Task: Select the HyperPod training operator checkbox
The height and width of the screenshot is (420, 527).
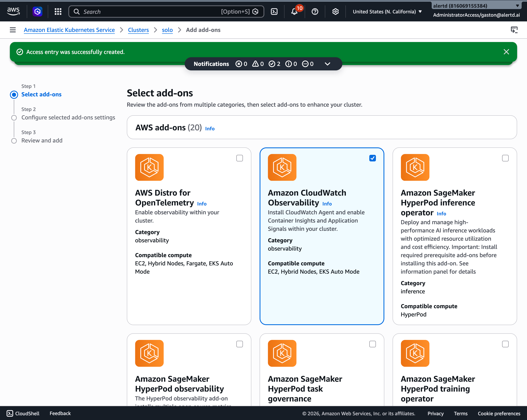Action: point(505,344)
